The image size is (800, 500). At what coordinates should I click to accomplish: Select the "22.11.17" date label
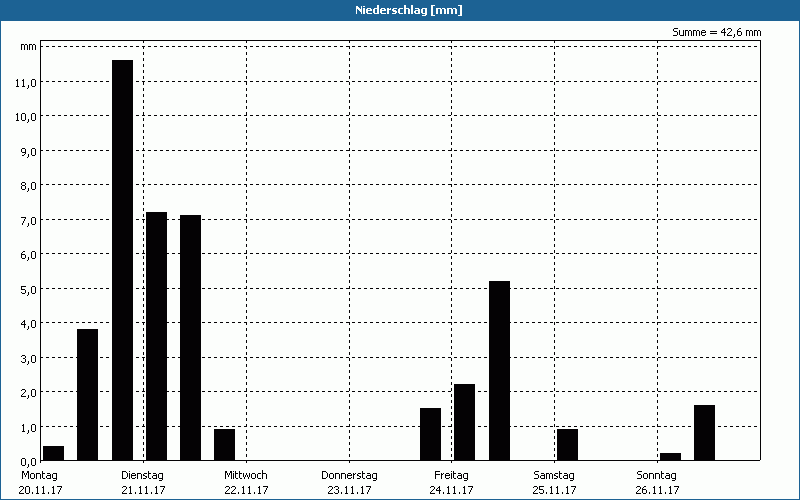tap(246, 490)
